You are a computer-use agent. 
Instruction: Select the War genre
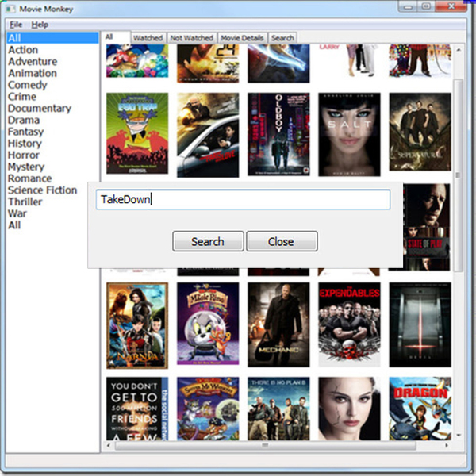tap(17, 213)
